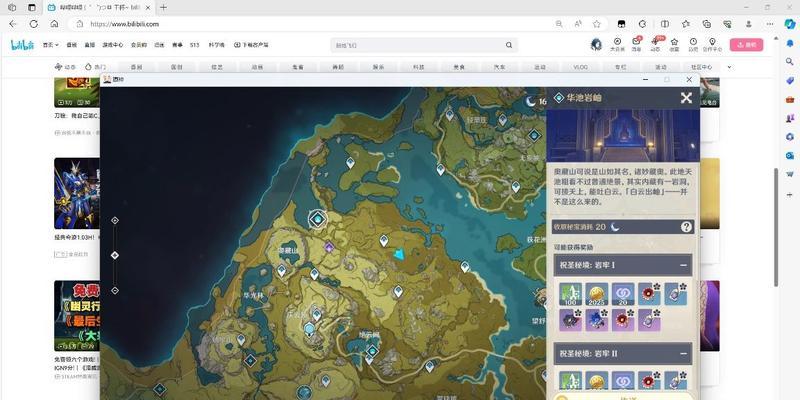Open bilibili watch 历史
The image size is (800, 400).
click(693, 44)
